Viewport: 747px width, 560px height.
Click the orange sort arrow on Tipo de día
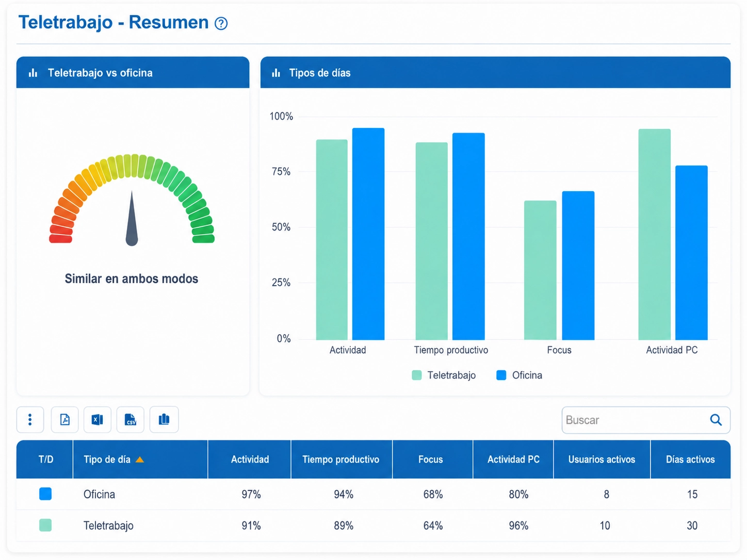click(140, 459)
